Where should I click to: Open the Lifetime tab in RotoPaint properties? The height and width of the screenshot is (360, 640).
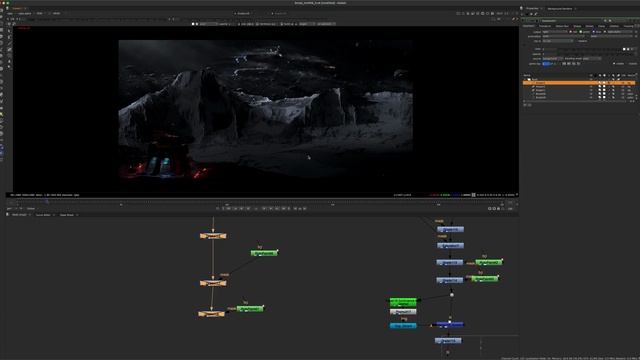click(614, 26)
